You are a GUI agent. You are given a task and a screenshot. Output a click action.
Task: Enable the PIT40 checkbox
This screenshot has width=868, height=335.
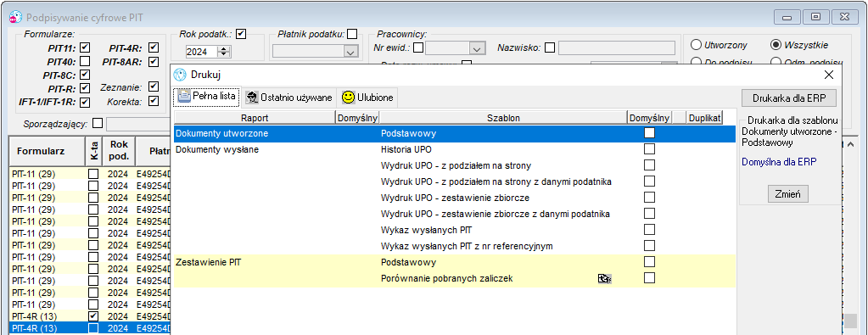click(x=85, y=61)
